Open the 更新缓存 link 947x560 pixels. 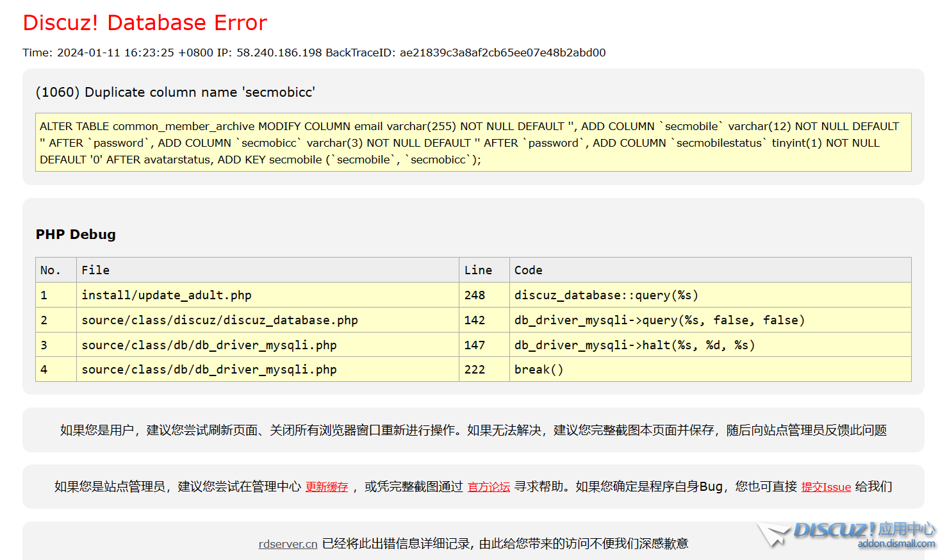pyautogui.click(x=327, y=487)
